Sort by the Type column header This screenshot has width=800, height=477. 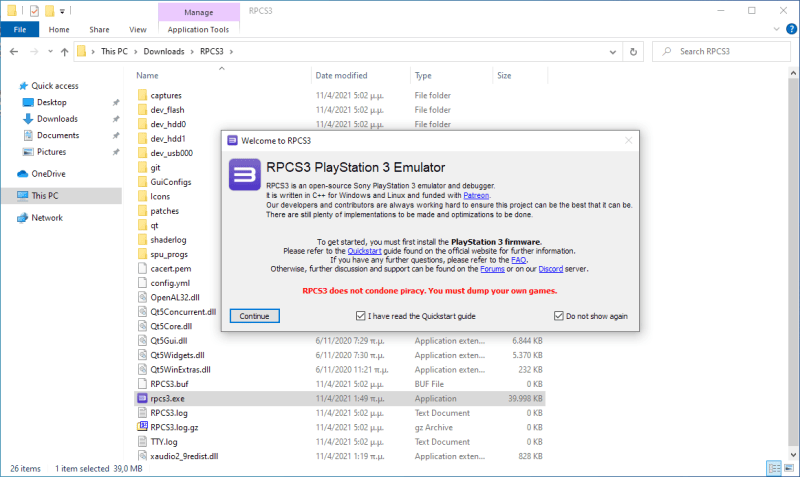pos(423,76)
